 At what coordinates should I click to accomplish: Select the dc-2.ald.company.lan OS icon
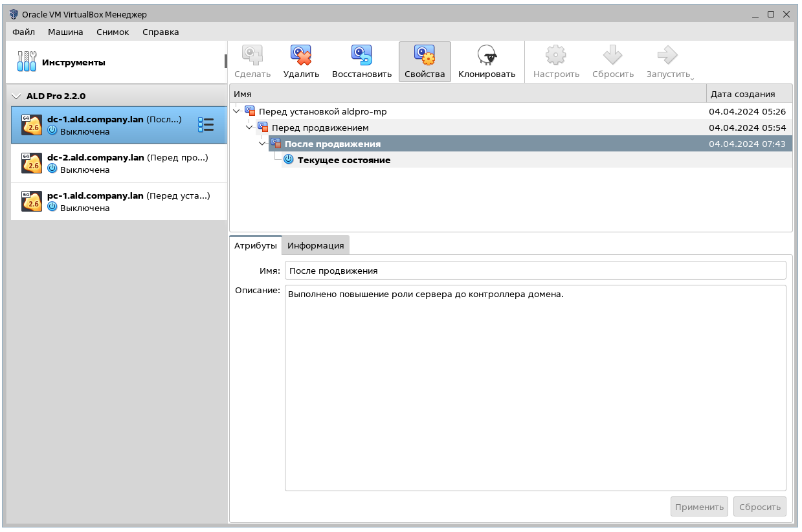32,163
